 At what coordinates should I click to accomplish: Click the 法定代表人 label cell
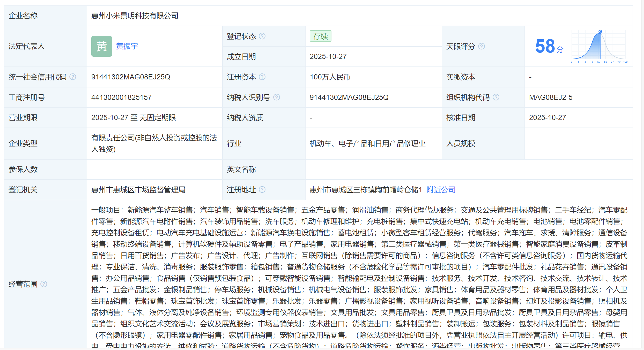[46, 46]
